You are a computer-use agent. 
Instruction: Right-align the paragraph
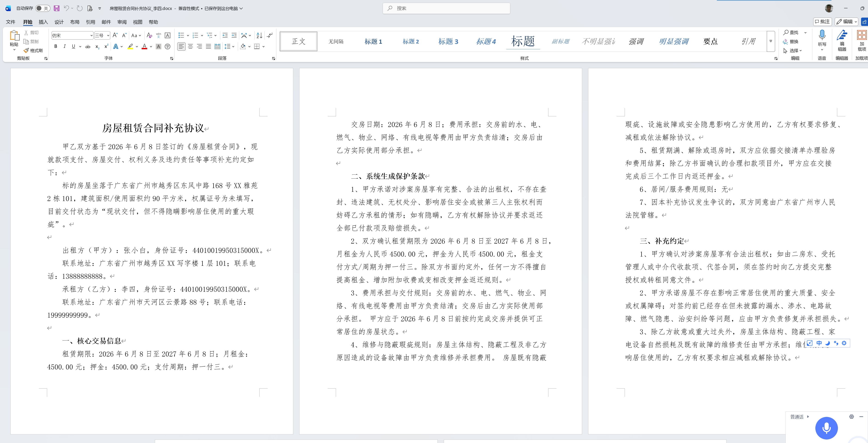(x=199, y=46)
